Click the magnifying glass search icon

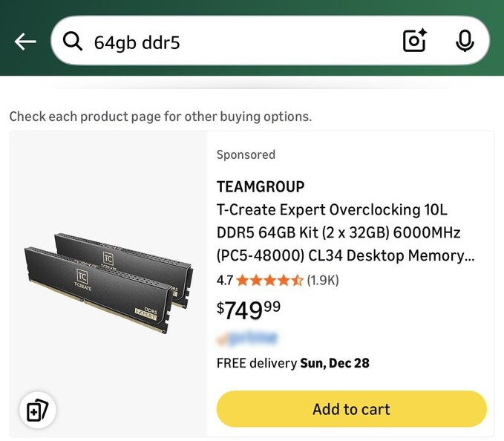coord(73,42)
